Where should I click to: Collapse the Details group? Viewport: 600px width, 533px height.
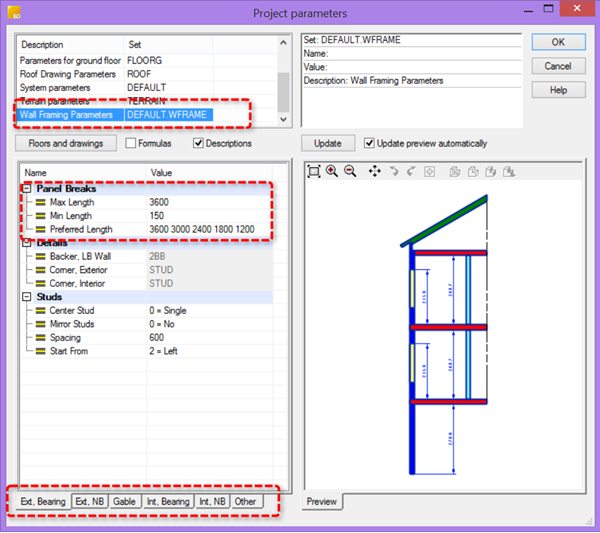[x=24, y=243]
